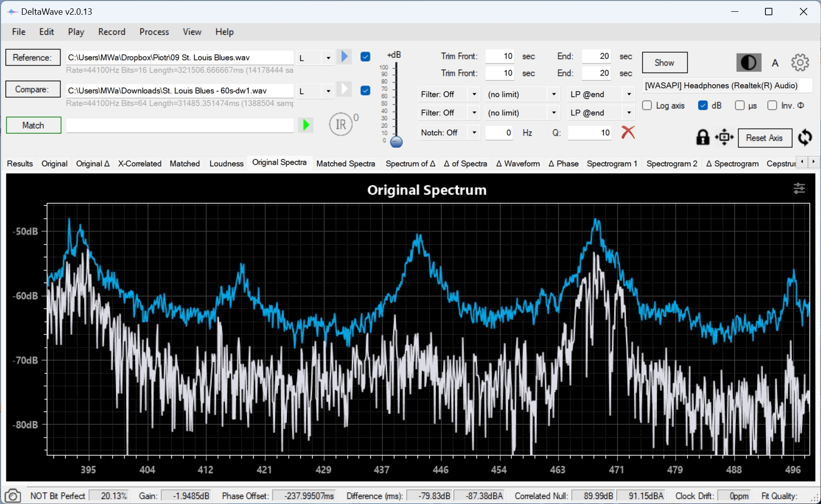Switch to the Results tab

pos(20,164)
